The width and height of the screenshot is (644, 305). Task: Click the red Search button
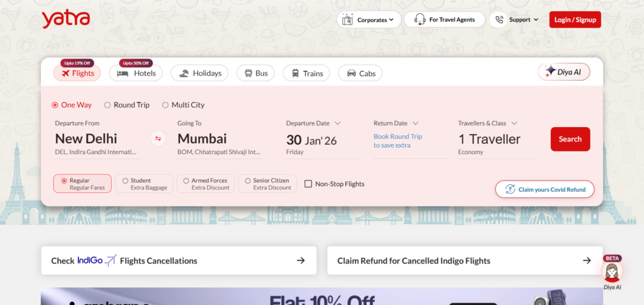click(570, 139)
